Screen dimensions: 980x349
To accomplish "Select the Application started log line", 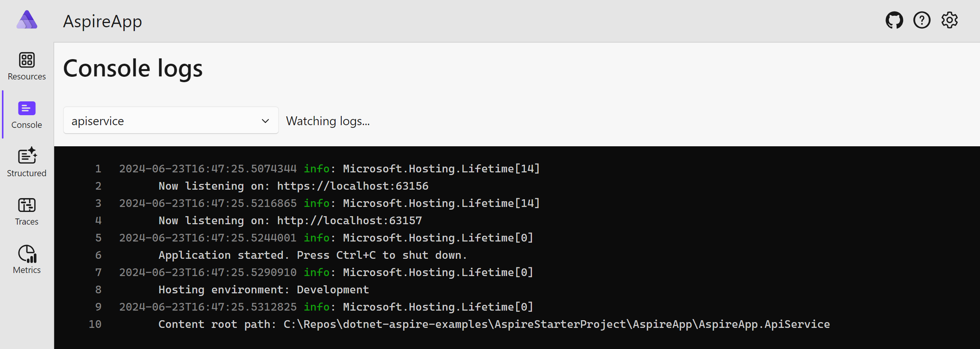I will point(312,255).
